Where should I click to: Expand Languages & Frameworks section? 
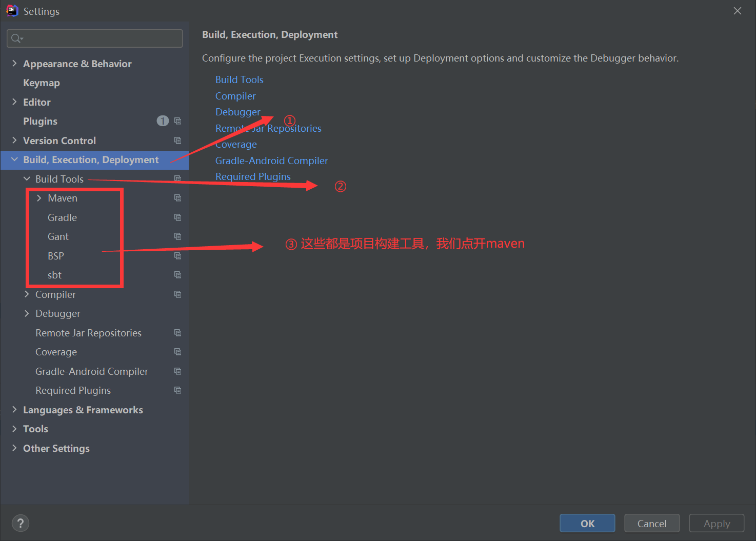tap(14, 410)
